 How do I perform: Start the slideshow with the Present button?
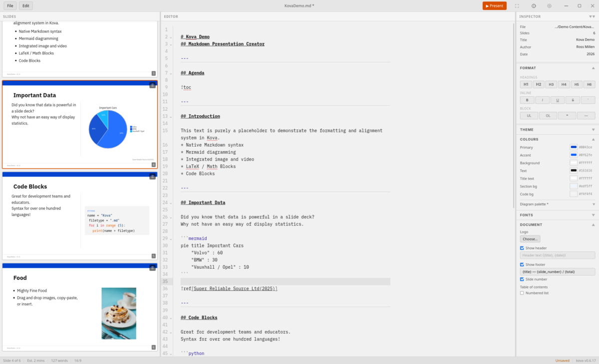tap(494, 6)
